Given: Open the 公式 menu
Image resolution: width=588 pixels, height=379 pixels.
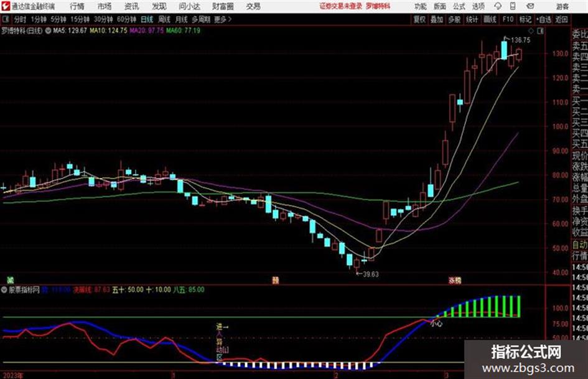Looking at the screenshot, I should tap(459, 6).
